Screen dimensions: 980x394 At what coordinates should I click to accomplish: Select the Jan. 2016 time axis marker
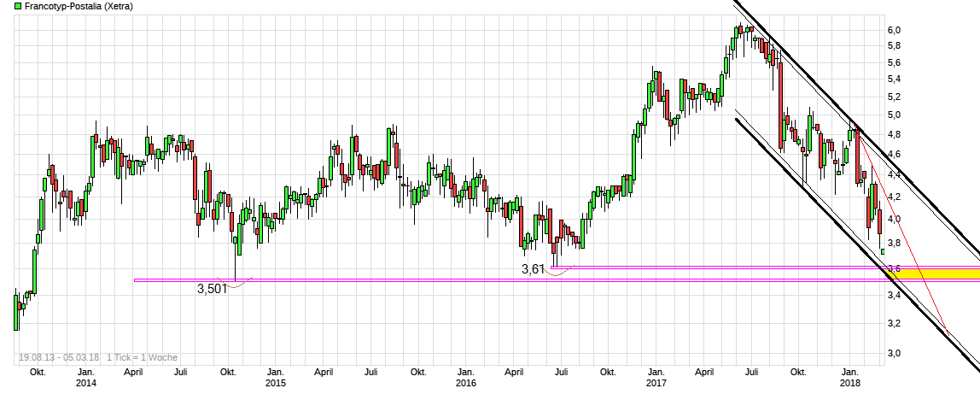point(465,379)
